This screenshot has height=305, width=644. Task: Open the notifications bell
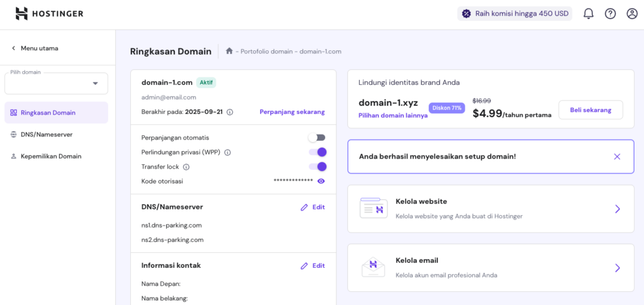[x=589, y=14]
